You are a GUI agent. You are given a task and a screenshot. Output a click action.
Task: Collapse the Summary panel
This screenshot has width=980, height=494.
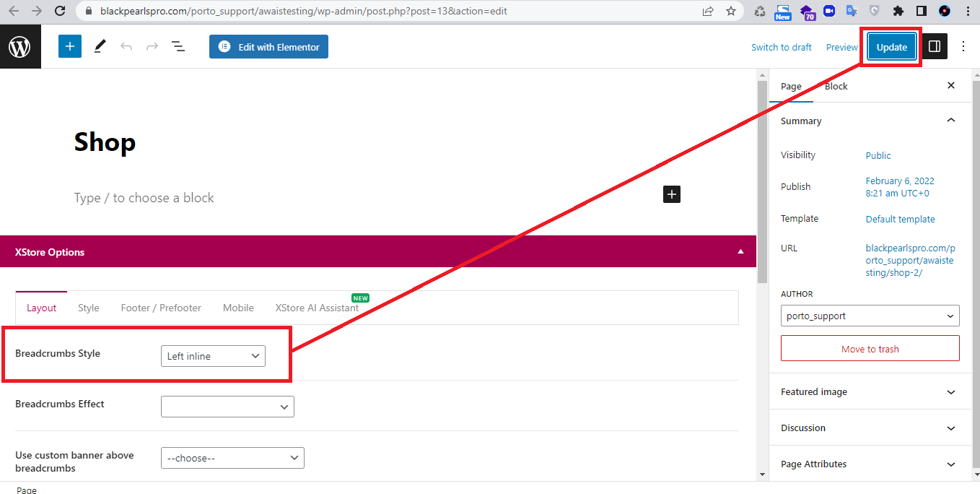(870, 121)
